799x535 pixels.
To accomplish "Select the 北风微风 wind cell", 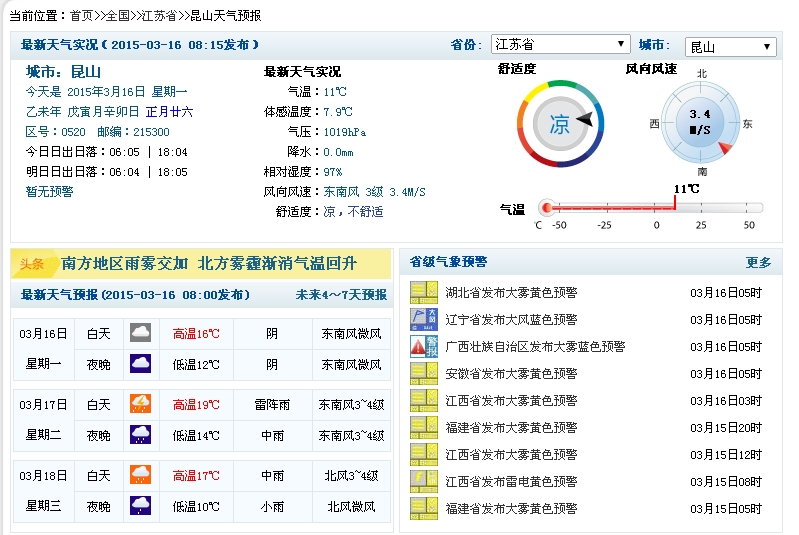I will click(351, 507).
